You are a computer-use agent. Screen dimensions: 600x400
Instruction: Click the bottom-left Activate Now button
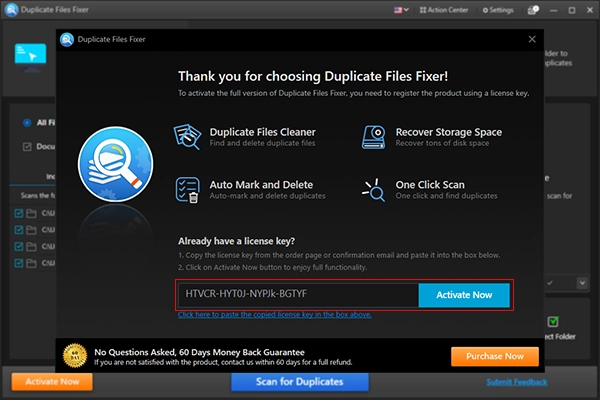[52, 382]
